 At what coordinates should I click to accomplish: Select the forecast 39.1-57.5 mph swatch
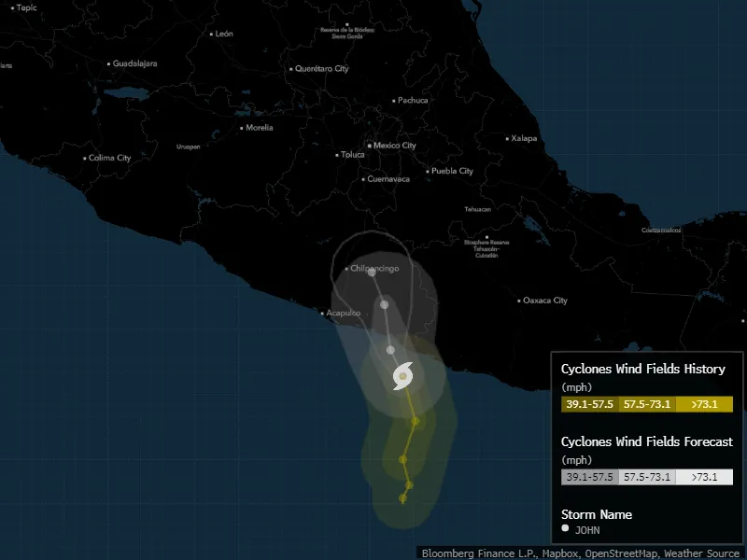590,477
